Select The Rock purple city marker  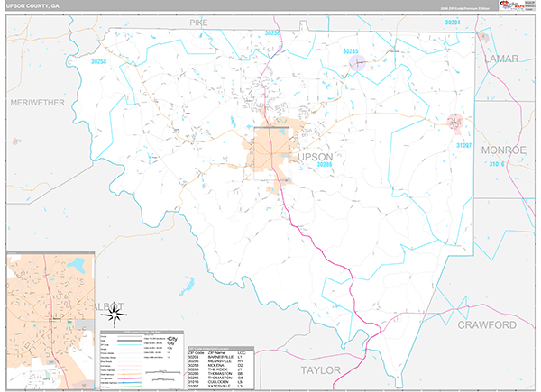tap(358, 62)
